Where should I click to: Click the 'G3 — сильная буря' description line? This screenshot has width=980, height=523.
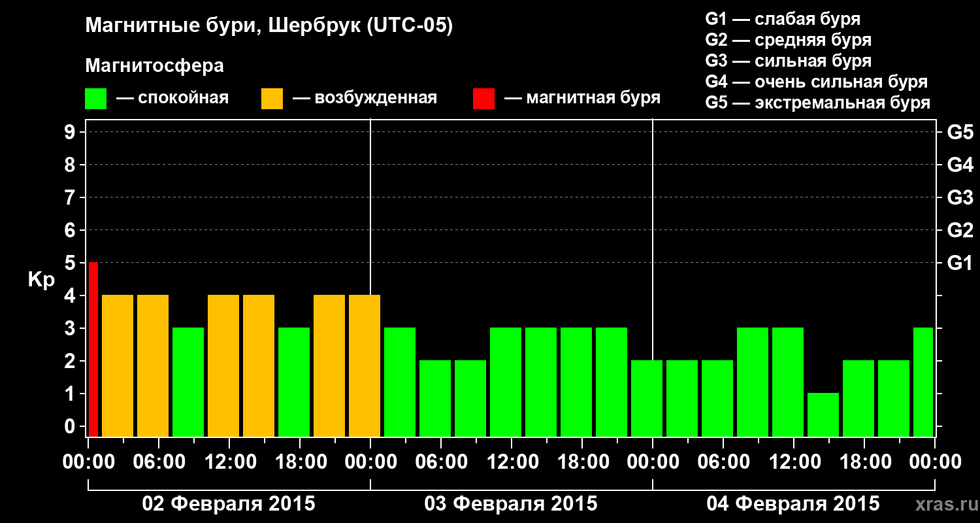point(788,61)
